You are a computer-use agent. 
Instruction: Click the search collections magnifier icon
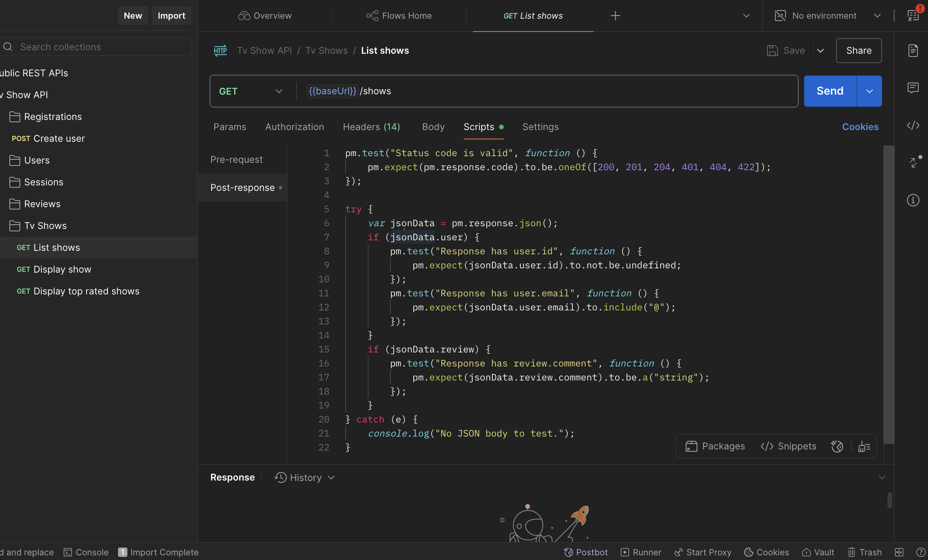8,47
